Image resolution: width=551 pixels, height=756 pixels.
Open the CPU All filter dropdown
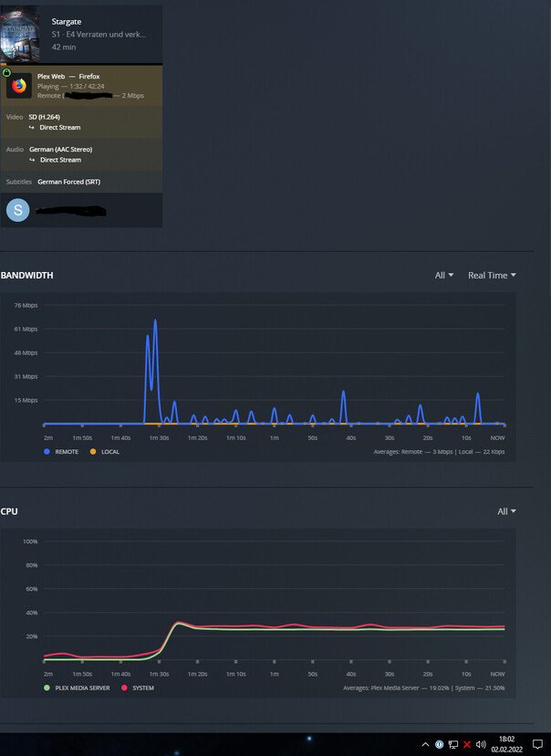506,511
